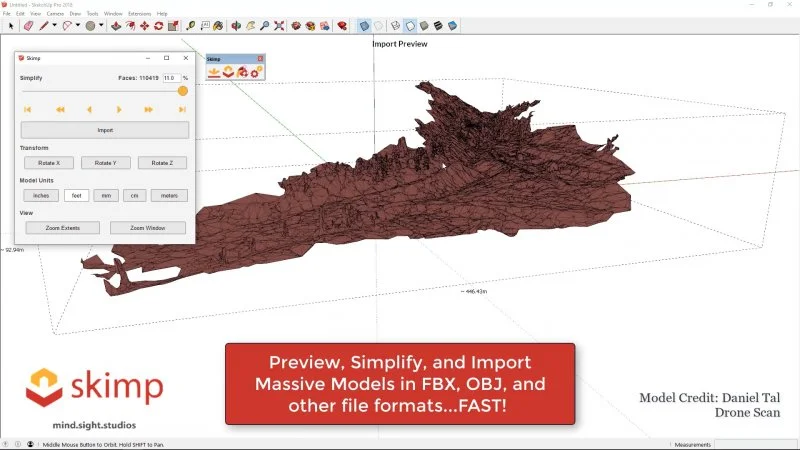Expand the Line tool dropdown arrow

[x=54, y=26]
